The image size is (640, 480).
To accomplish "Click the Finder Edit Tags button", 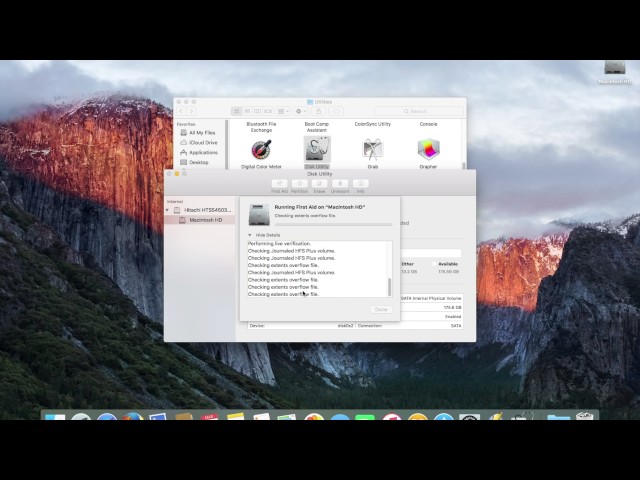I will pos(336,111).
